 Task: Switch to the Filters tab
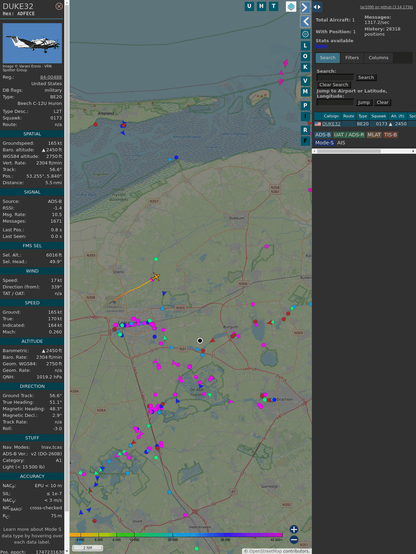[352, 58]
